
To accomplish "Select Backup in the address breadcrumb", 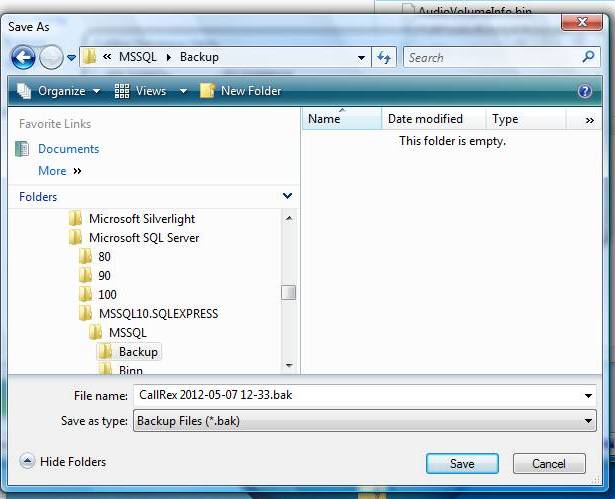I will 199,57.
